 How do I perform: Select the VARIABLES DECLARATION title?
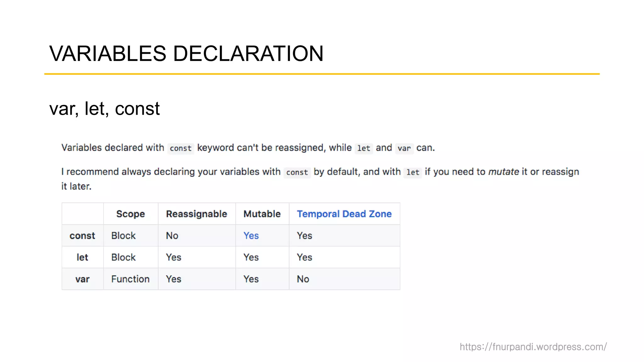click(x=186, y=53)
